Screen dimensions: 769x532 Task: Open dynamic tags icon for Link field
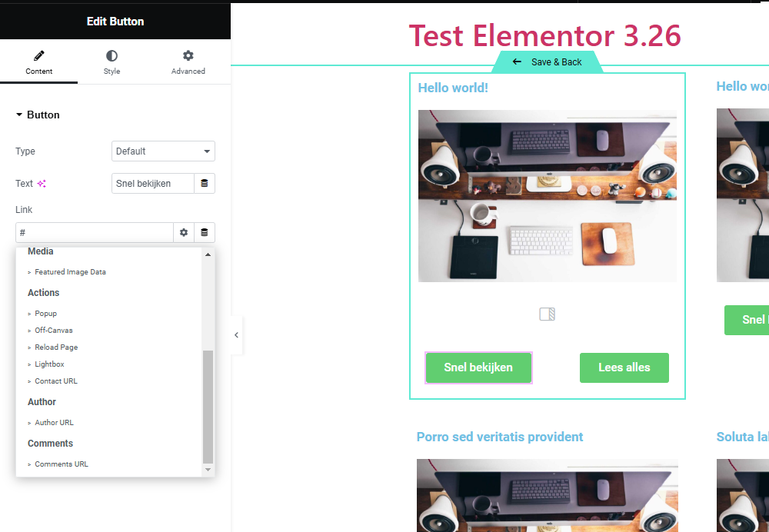[205, 232]
